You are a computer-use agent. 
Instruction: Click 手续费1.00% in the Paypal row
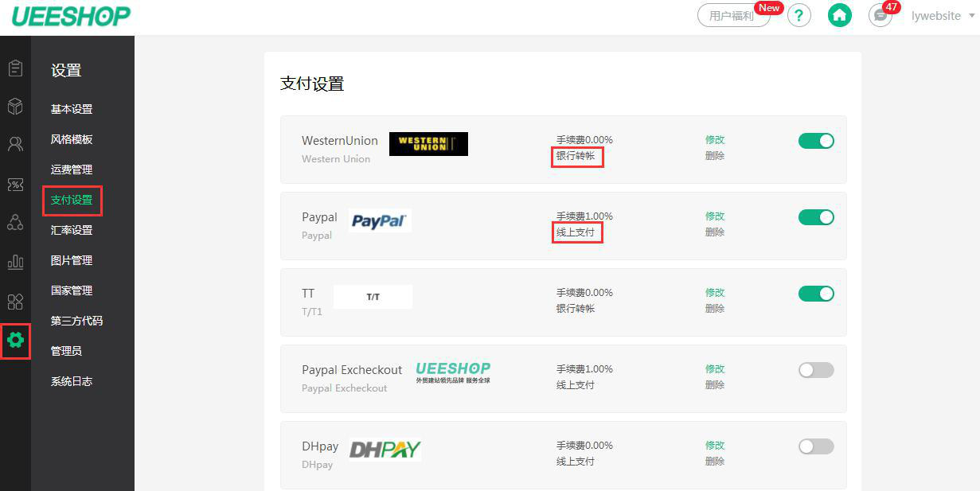pos(584,216)
